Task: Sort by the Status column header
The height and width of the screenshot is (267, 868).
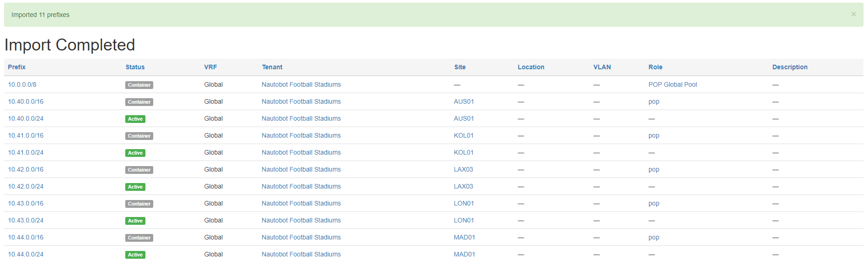Action: pos(135,67)
